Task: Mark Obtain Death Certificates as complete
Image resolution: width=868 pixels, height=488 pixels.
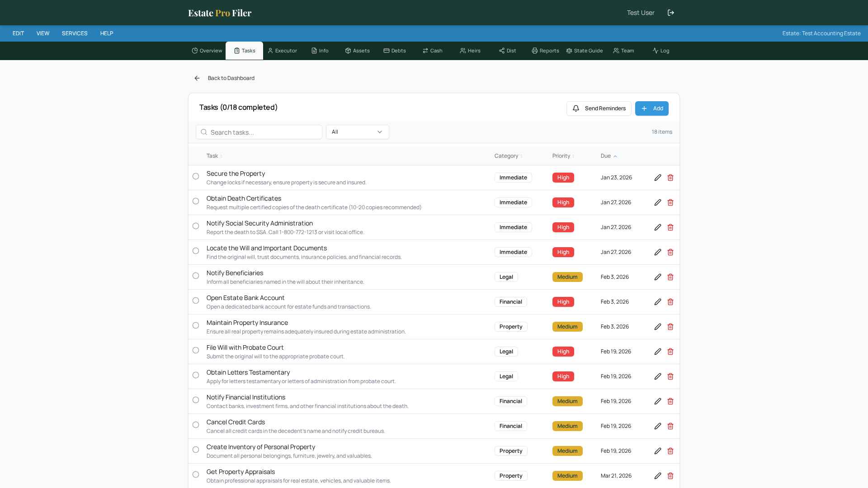Action: coord(196,201)
